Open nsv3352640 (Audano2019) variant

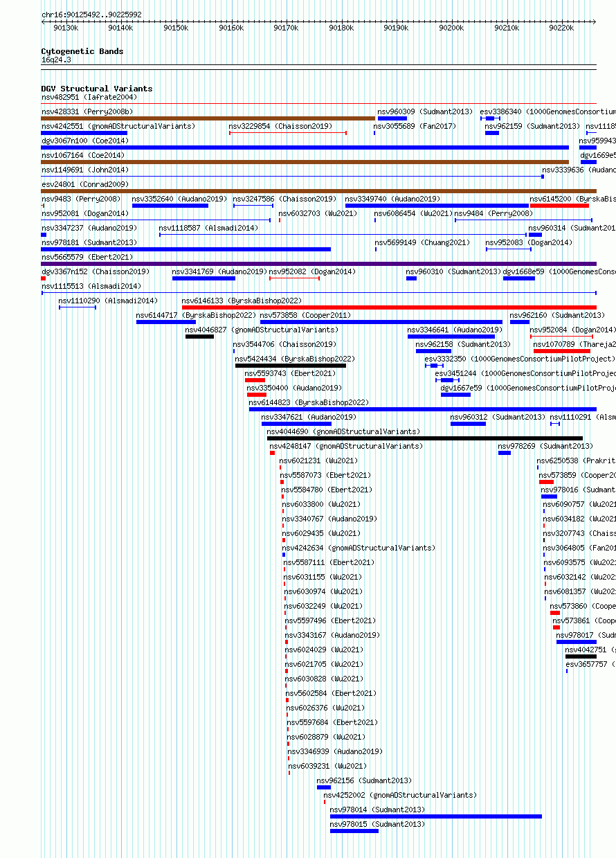point(179,199)
